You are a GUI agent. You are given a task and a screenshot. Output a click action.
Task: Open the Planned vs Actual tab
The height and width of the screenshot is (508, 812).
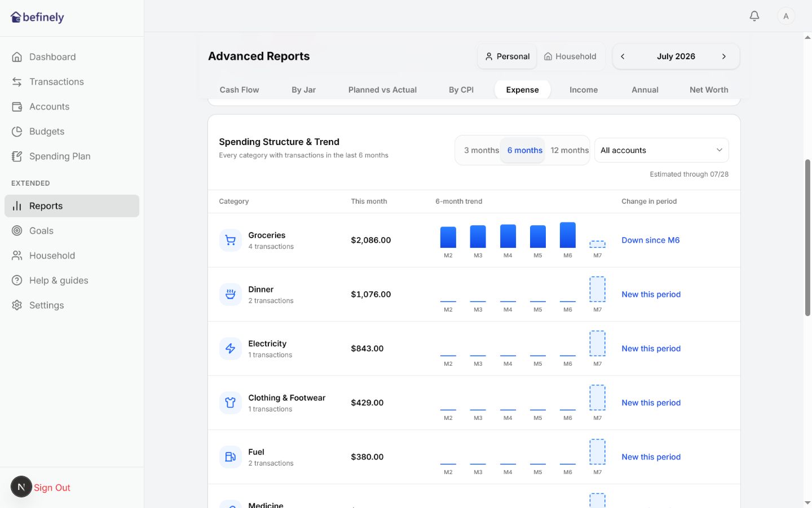coord(382,90)
